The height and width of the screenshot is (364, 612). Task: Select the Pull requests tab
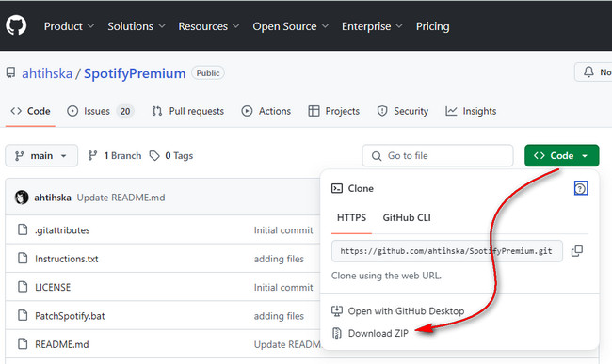pyautogui.click(x=187, y=111)
